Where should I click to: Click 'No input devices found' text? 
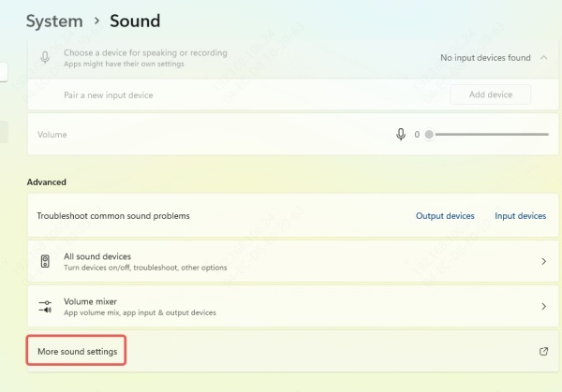pos(485,58)
